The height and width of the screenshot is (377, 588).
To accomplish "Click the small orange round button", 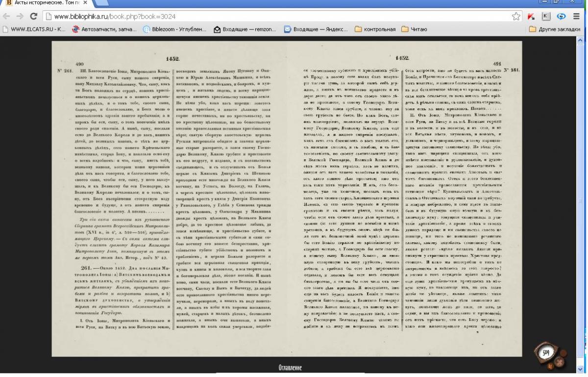I will point(550,365).
